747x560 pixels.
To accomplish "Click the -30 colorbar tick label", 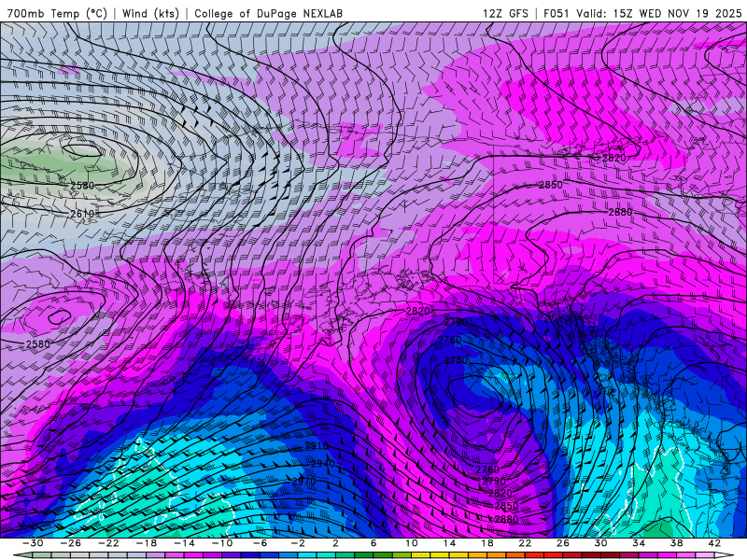I will click(33, 543).
